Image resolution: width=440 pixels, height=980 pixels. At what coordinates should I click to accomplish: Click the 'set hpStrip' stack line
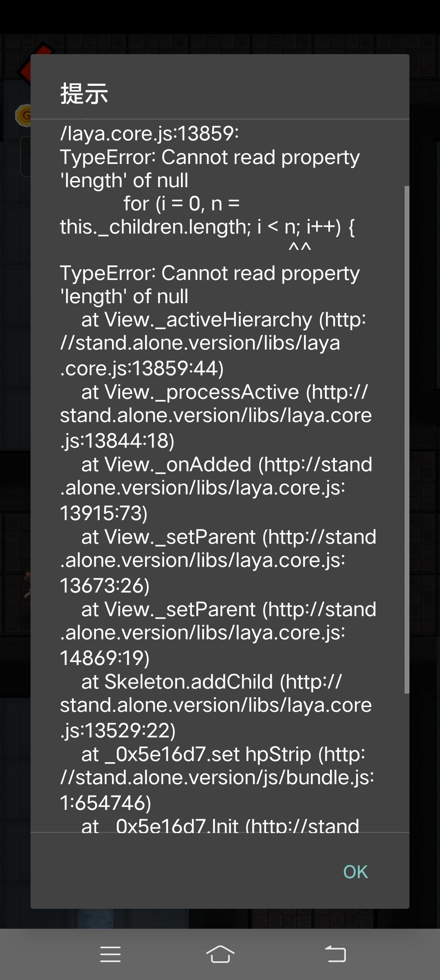pos(216,778)
